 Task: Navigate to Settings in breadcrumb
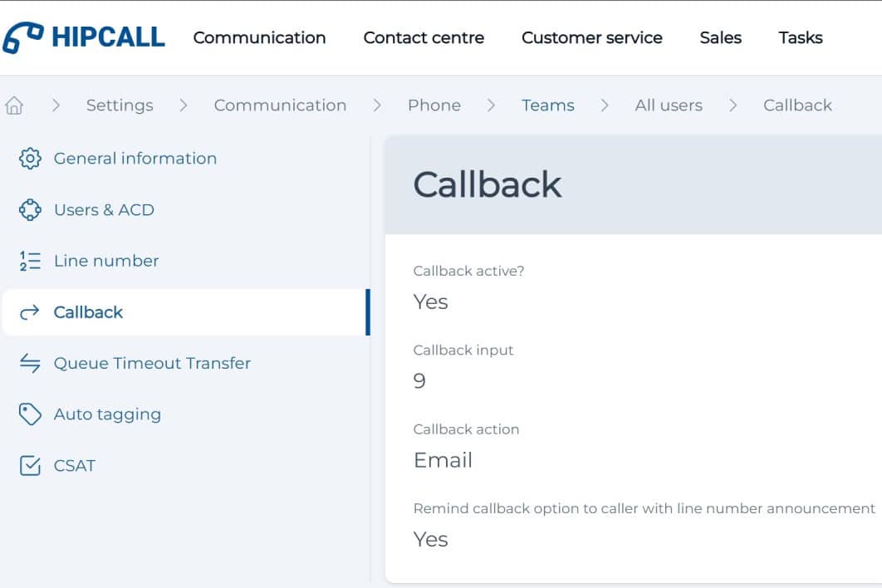120,105
